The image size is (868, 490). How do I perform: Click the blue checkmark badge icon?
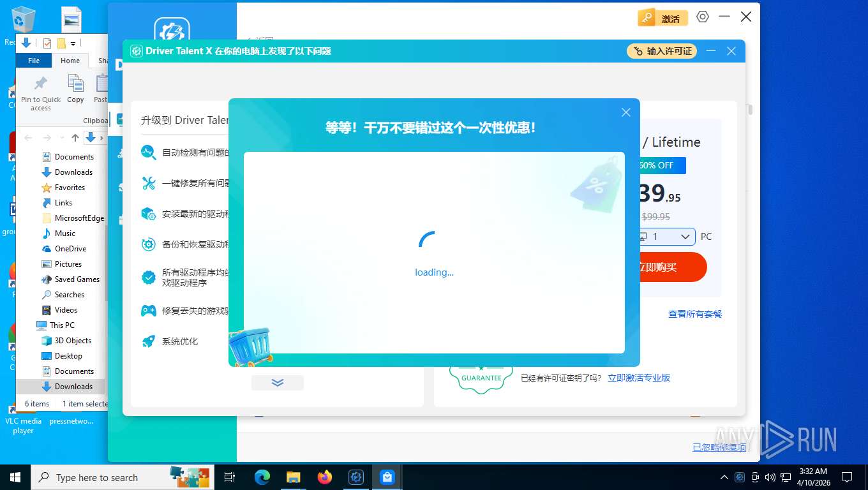click(x=149, y=278)
